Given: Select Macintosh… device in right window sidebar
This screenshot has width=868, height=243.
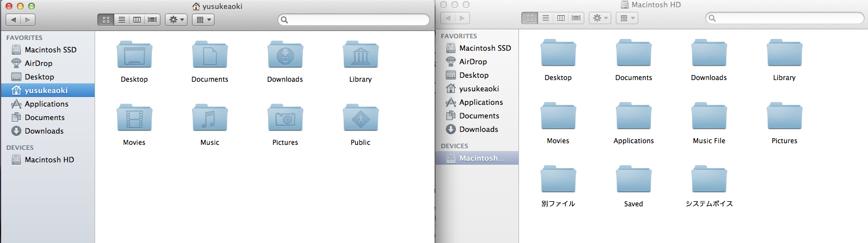Looking at the screenshot, I should (x=477, y=158).
